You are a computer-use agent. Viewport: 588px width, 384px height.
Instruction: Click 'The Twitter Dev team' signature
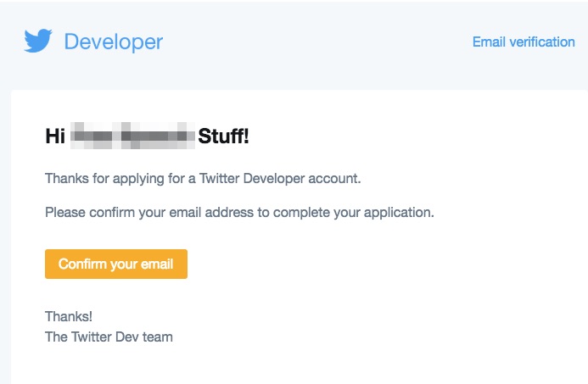tap(109, 337)
